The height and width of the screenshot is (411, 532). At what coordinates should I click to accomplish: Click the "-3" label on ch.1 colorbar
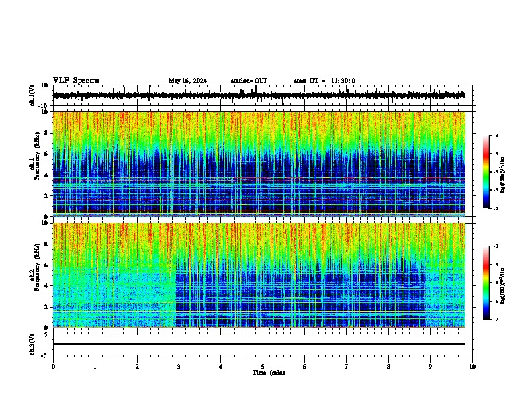tap(495, 135)
